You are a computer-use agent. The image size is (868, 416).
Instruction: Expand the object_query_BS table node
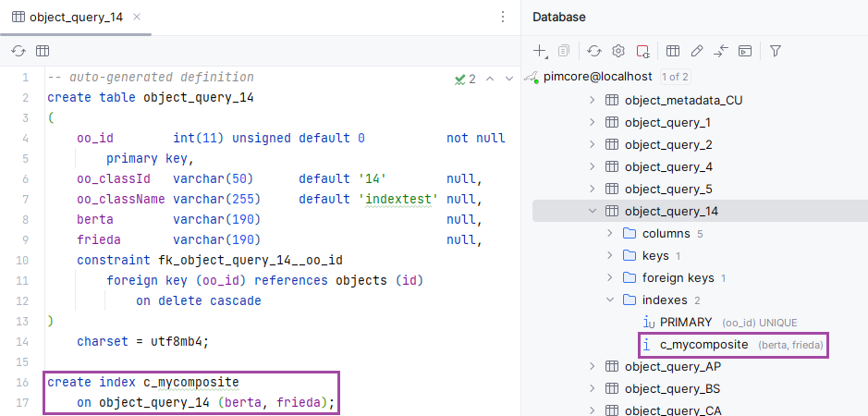click(x=593, y=388)
